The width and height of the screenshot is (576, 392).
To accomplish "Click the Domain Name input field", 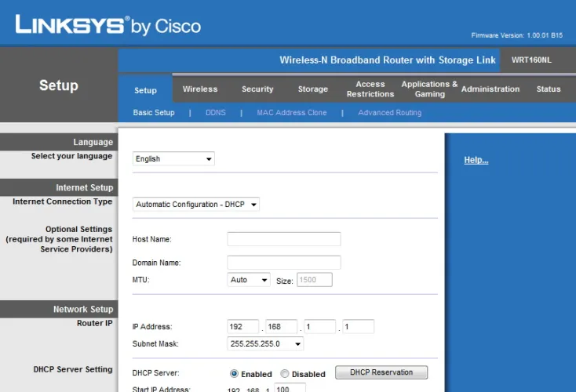I will tap(283, 263).
